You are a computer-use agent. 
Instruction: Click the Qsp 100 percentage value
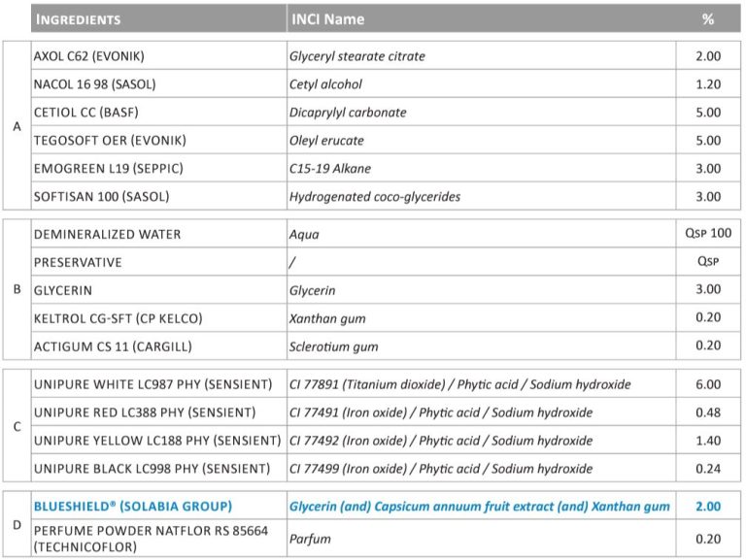708,234
